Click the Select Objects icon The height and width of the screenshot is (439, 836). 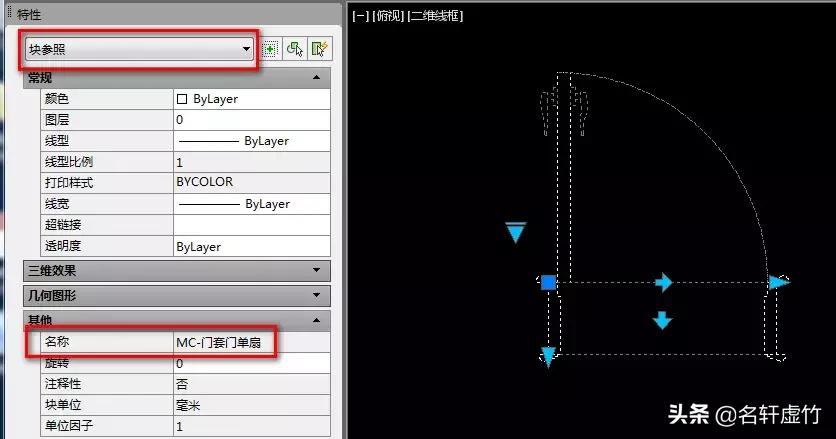point(294,49)
